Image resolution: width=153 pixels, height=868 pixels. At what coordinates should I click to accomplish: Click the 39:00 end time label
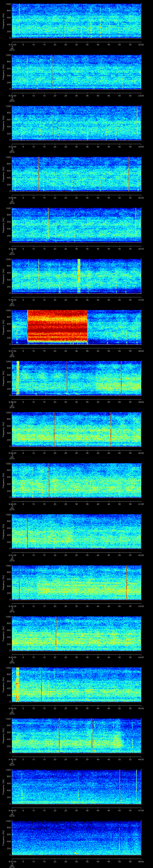pos(141,402)
